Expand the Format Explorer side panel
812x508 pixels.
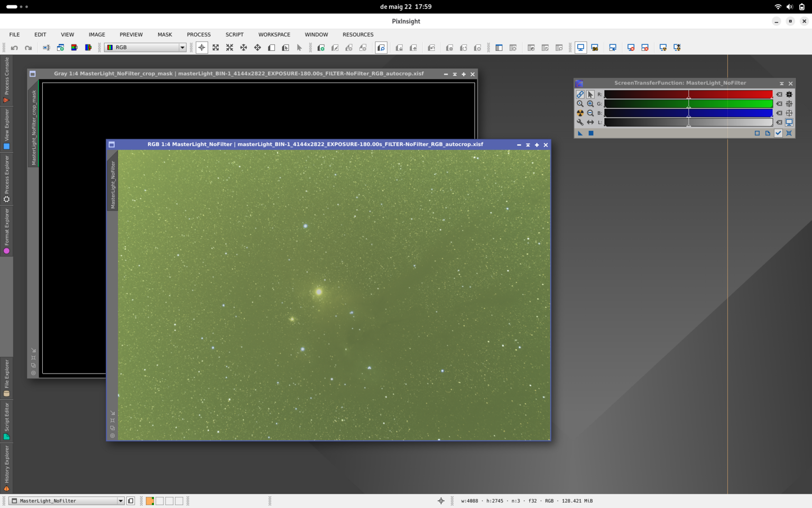click(6, 231)
